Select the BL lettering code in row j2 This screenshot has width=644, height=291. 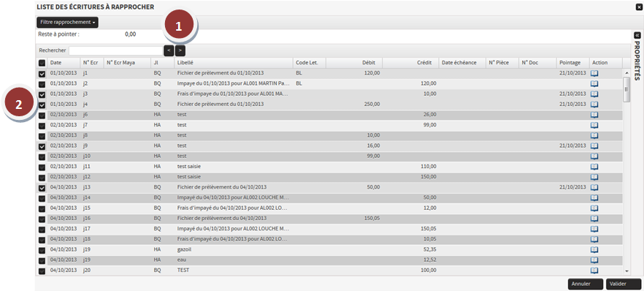click(299, 83)
